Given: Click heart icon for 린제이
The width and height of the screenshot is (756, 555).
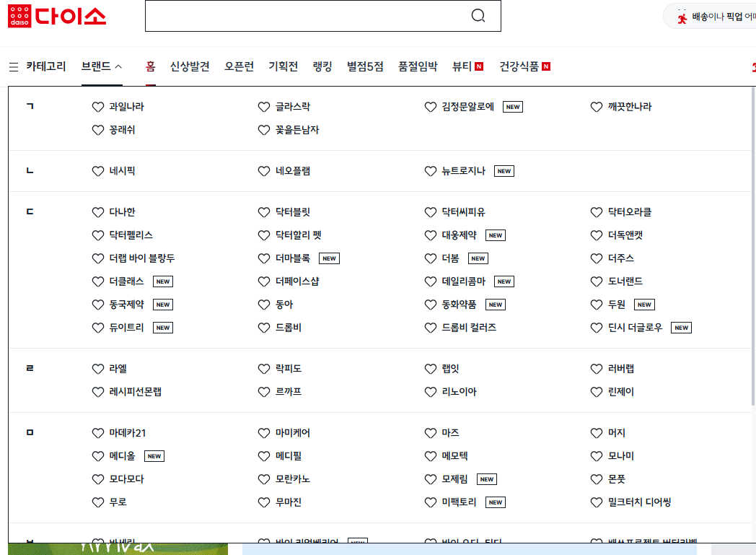Looking at the screenshot, I should pos(597,392).
